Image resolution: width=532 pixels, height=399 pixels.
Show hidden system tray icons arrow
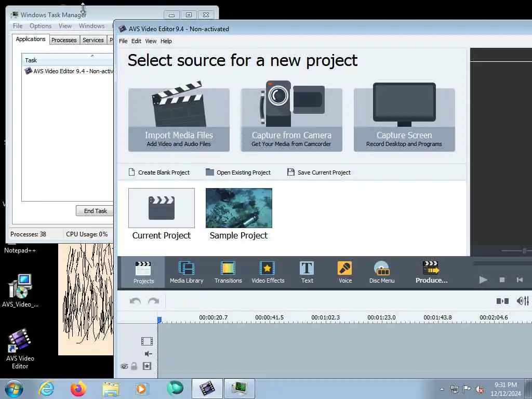point(442,390)
